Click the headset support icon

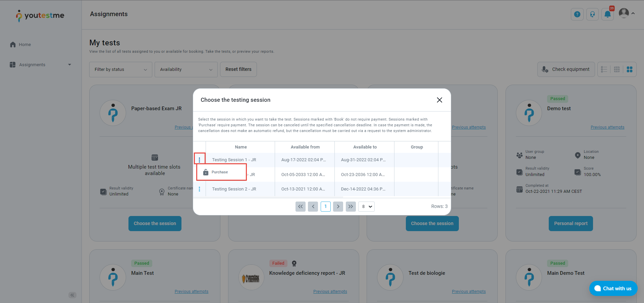[592, 14]
